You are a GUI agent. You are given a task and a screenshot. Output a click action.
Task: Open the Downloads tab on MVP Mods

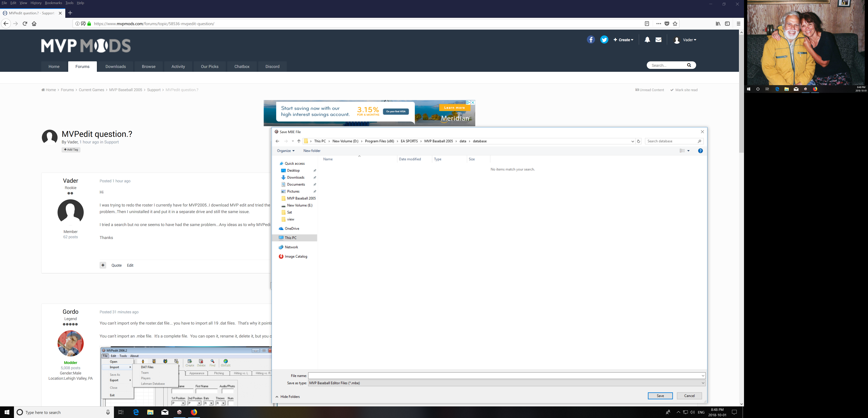(116, 67)
